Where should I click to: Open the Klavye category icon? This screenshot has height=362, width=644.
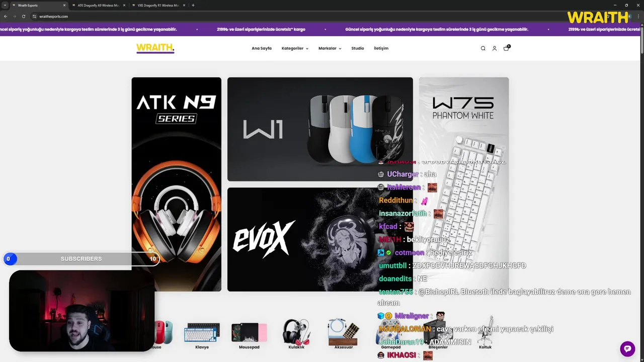[x=202, y=333]
